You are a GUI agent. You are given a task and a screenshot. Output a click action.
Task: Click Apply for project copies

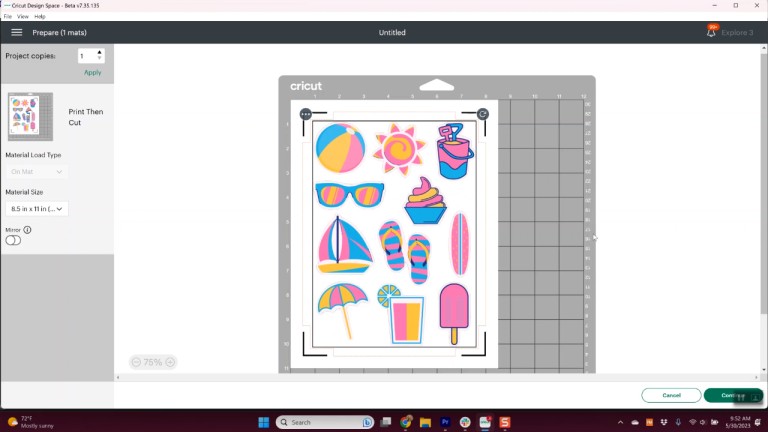click(93, 72)
